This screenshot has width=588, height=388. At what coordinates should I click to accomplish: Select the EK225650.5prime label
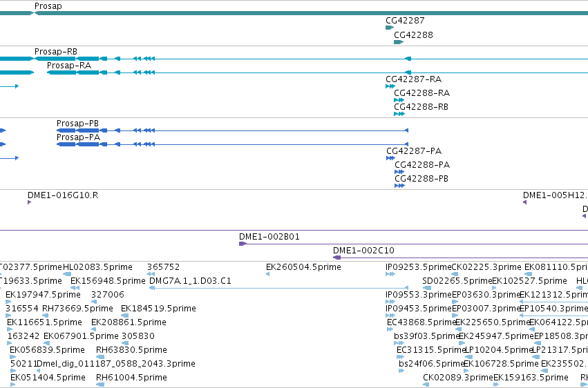[493, 322]
